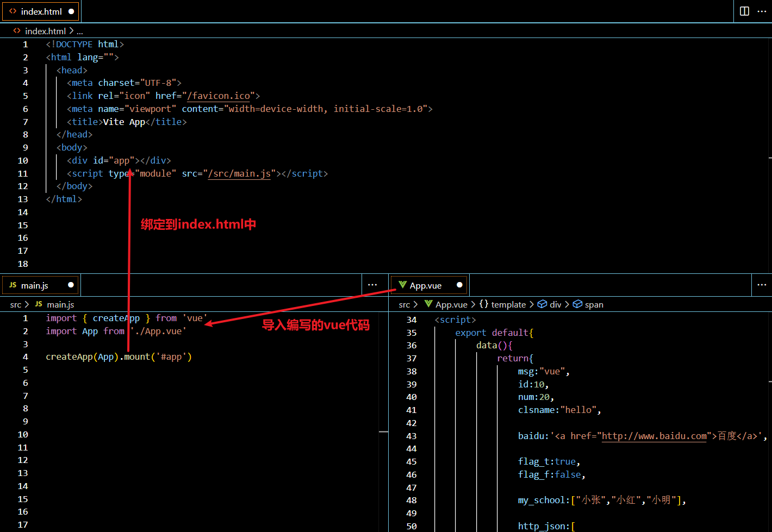Viewport: 772px width, 532px height.
Task: Click the <script> tag on line 34
Action: (x=455, y=320)
